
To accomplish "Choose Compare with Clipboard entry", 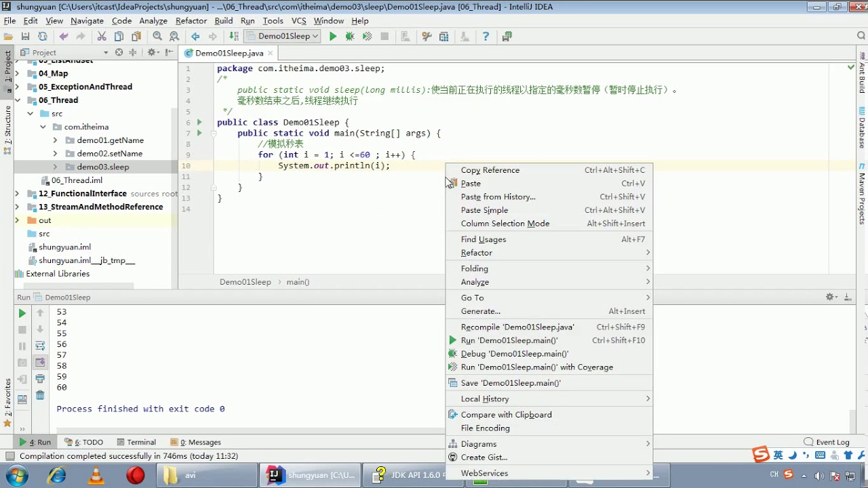I will tap(549, 415).
